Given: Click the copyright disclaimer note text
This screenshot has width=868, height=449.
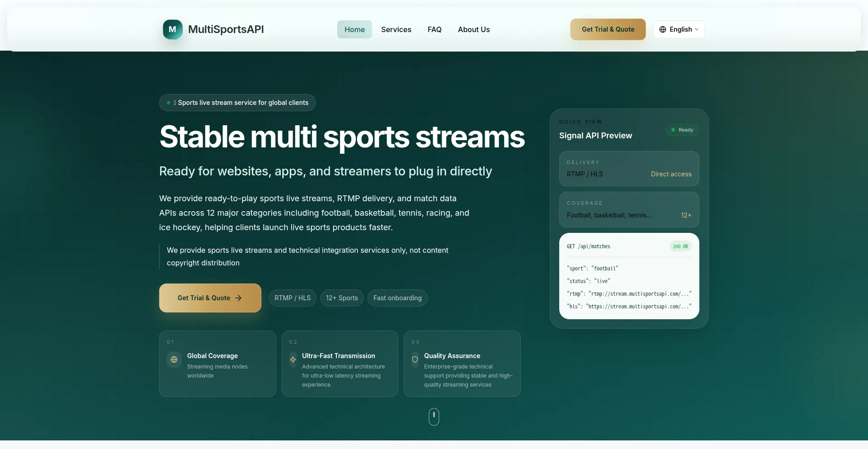Looking at the screenshot, I should [307, 256].
